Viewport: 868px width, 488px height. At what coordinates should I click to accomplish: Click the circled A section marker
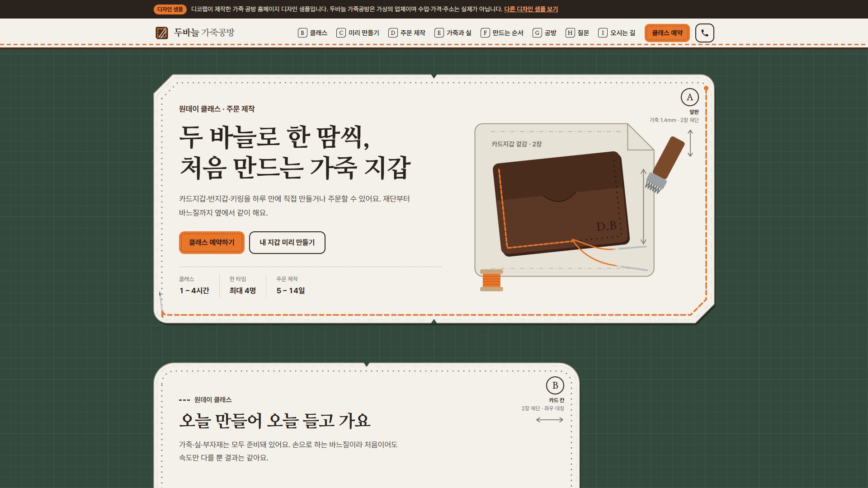[689, 97]
